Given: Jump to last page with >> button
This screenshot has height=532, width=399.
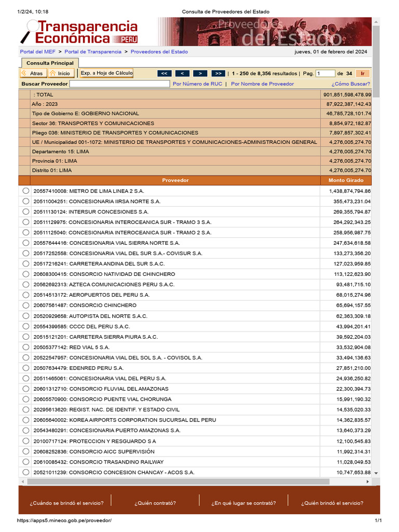Looking at the screenshot, I should tap(218, 73).
